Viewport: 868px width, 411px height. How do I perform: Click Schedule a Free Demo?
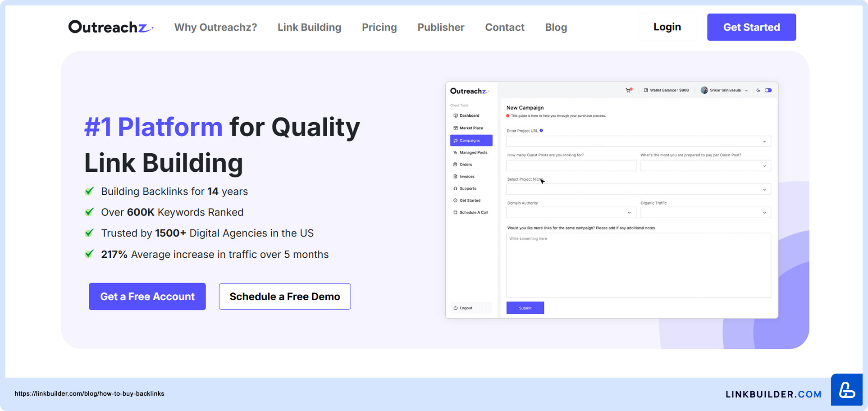pos(285,297)
